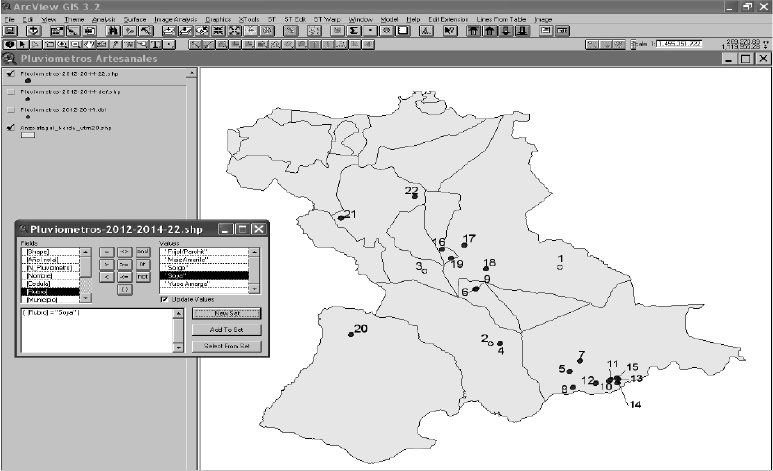The width and height of the screenshot is (773, 471).
Task: Show the Pluviometros-2012-2014-defo.shp theme
Action: 11,91
